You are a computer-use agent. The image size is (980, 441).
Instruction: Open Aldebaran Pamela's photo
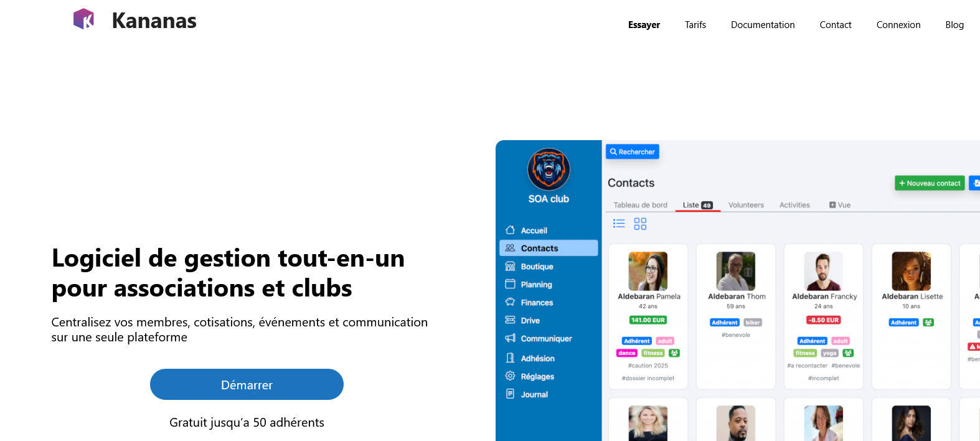(x=648, y=271)
